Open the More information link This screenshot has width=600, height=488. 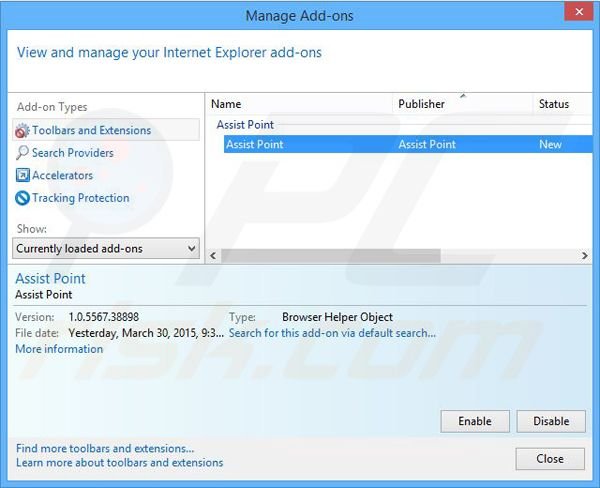pyautogui.click(x=59, y=349)
